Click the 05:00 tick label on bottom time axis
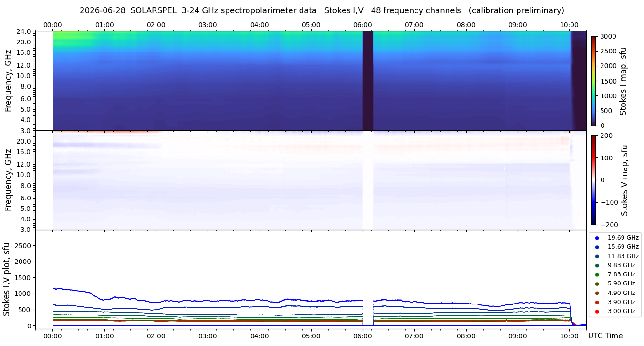 [x=311, y=336]
